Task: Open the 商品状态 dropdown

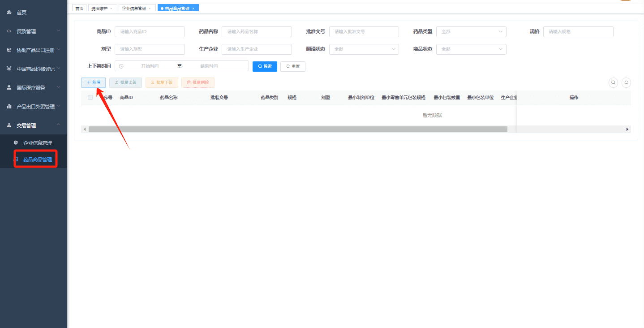Action: (471, 49)
